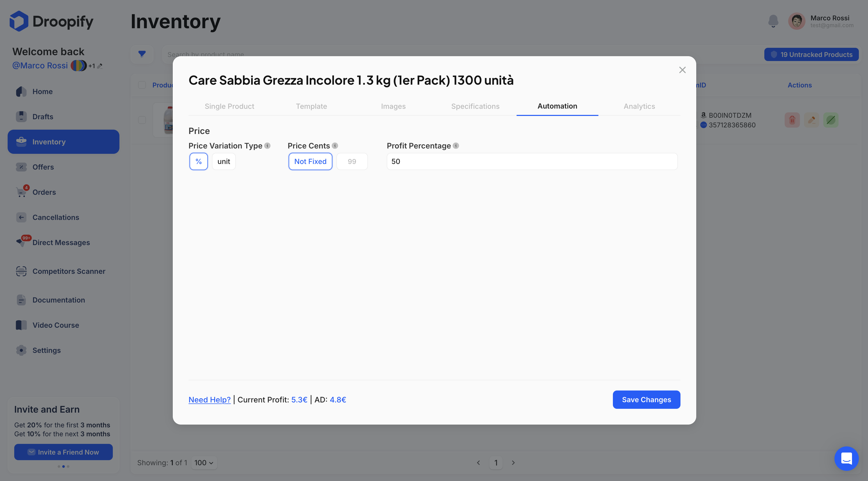Close the product modal with X
The width and height of the screenshot is (868, 481).
click(x=682, y=70)
